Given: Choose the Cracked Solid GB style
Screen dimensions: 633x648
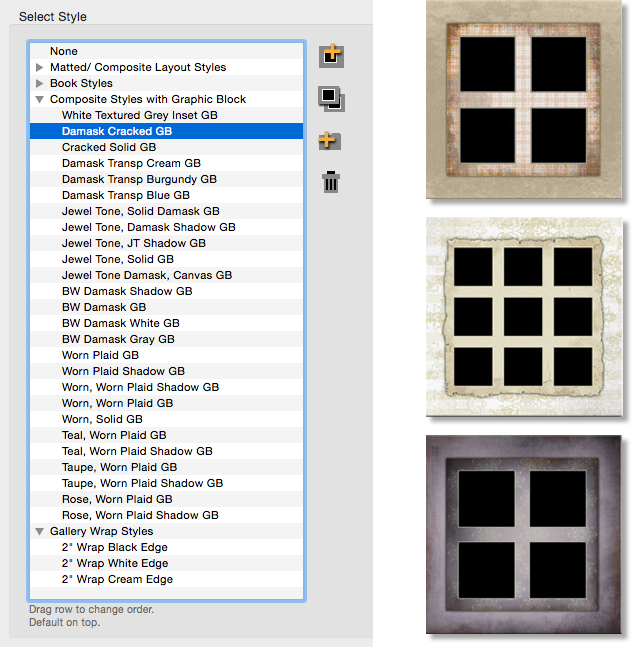Looking at the screenshot, I should coord(109,148).
